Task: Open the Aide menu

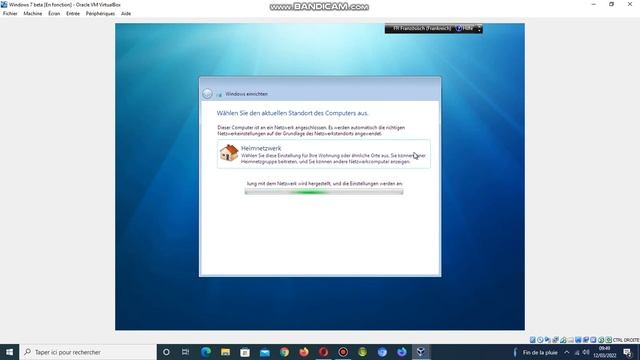Action: click(x=126, y=13)
